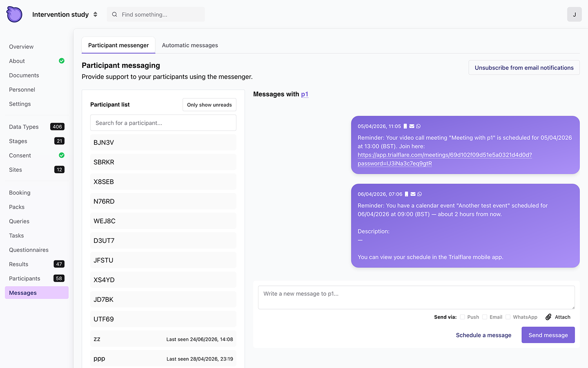Image resolution: width=588 pixels, height=368 pixels.
Task: Click WhatsApp icon on 05/04/2026 message
Action: (419, 126)
